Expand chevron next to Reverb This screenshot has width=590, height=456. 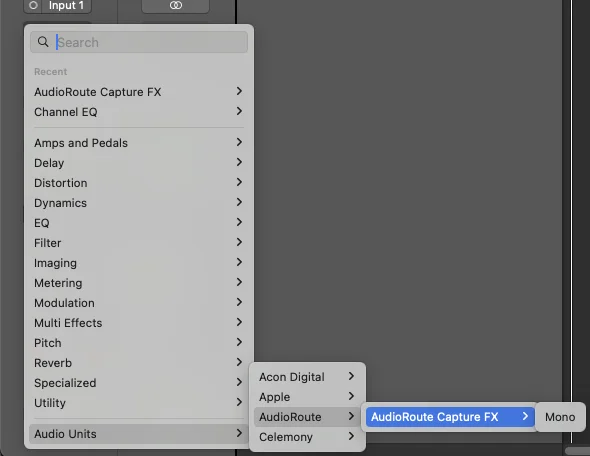pyautogui.click(x=239, y=362)
